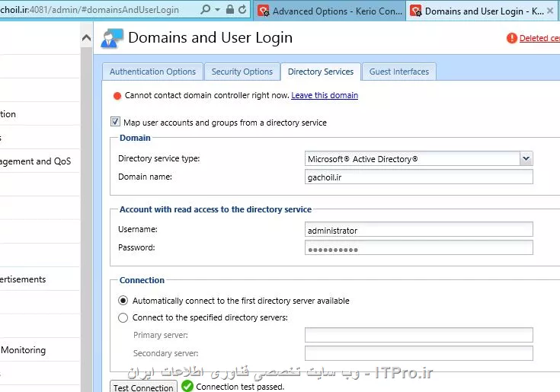Click the red domain controller status dot
The width and height of the screenshot is (560, 392).
[x=117, y=96]
